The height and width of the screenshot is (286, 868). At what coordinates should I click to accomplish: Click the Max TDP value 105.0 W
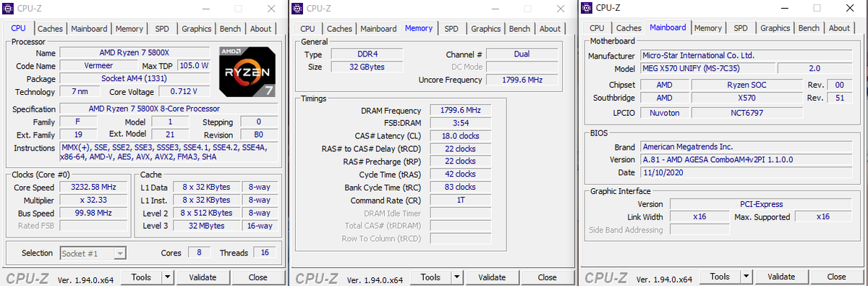(x=194, y=66)
